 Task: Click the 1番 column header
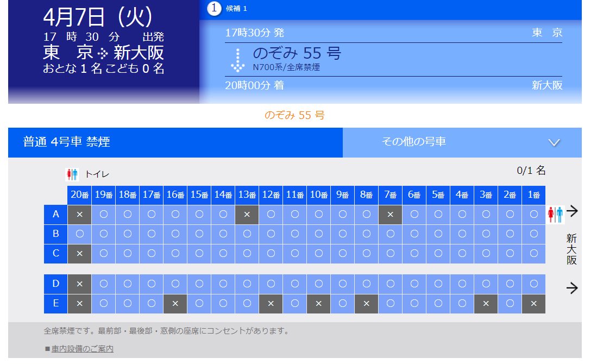tap(534, 195)
